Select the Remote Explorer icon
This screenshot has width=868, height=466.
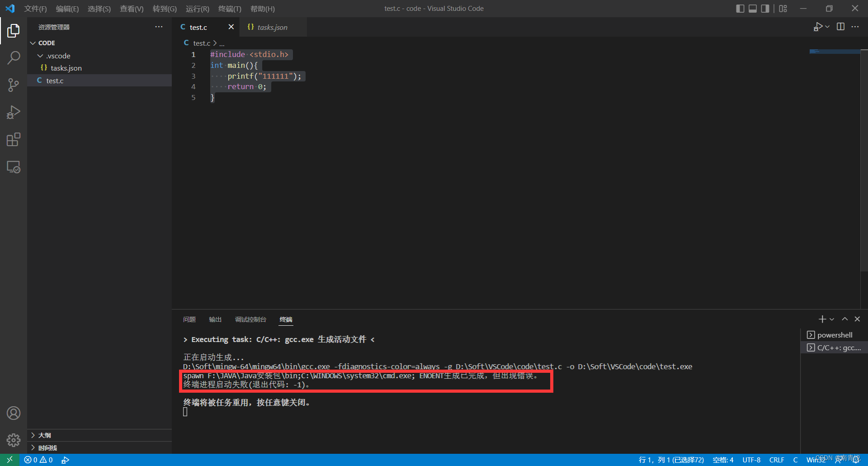point(14,167)
